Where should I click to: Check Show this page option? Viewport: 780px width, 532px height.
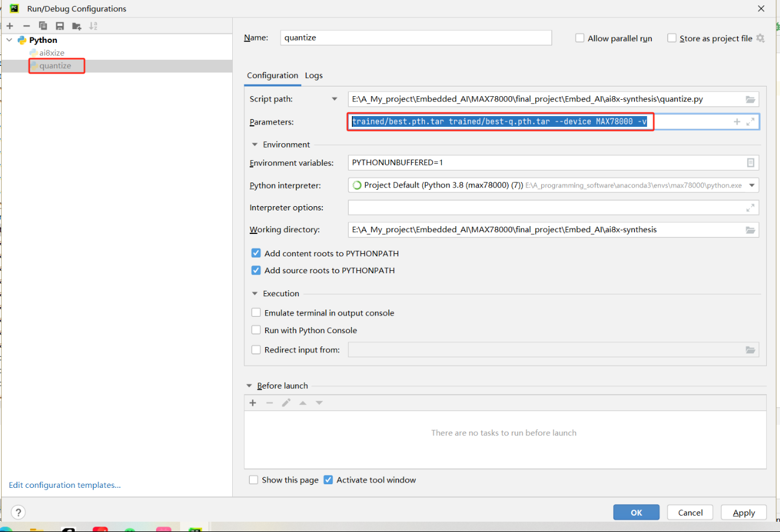[254, 479]
